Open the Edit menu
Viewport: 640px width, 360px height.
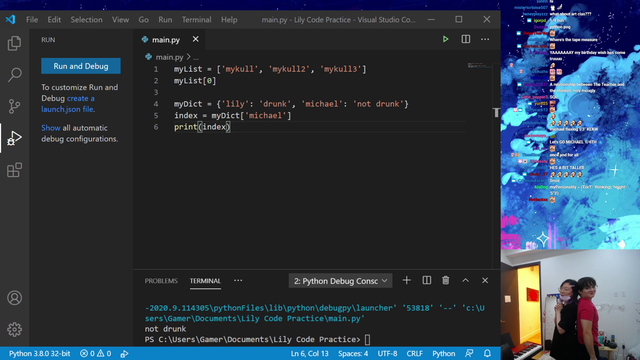54,20
